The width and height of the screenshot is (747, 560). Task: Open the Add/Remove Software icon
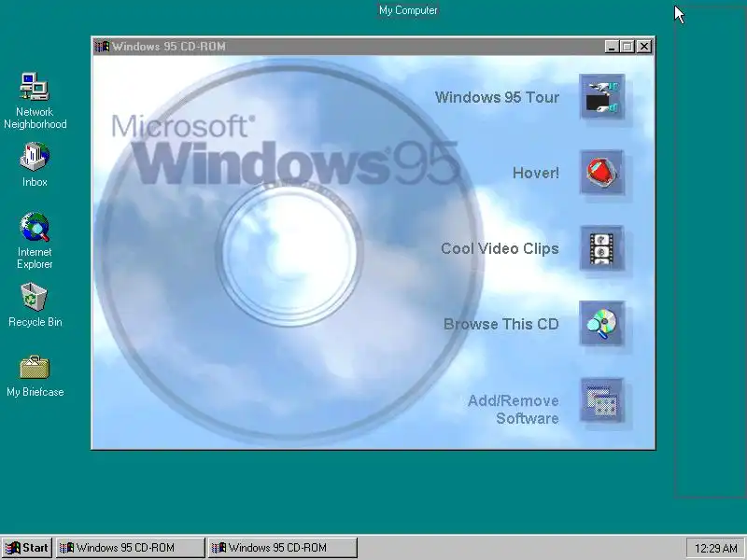click(x=601, y=400)
